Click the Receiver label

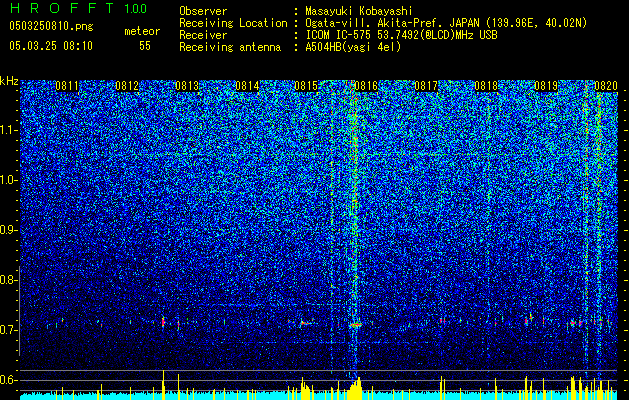203,35
